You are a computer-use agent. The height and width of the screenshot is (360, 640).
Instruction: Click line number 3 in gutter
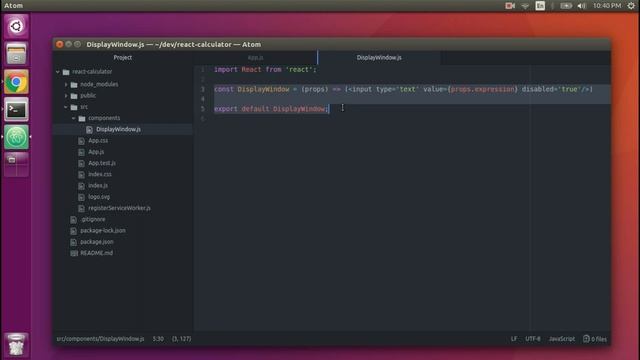pos(203,89)
